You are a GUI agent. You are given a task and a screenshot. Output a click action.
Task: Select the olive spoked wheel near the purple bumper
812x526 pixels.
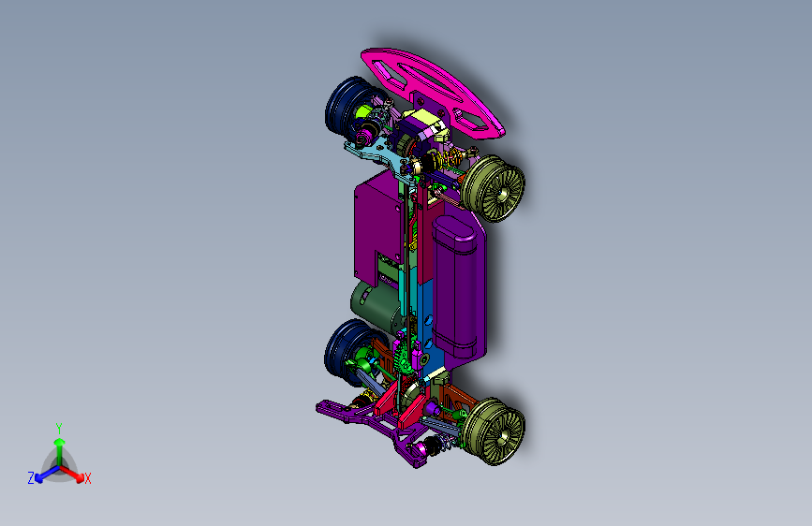[x=494, y=431]
